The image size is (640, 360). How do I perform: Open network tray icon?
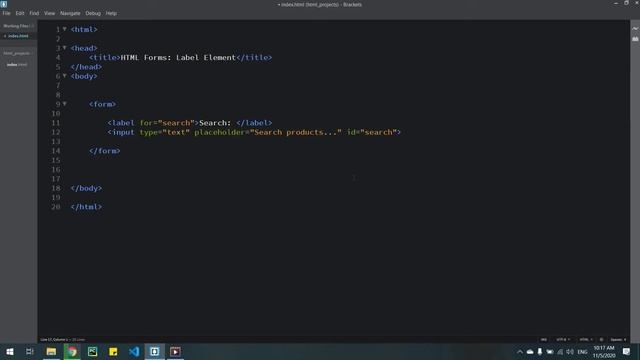[x=560, y=352]
